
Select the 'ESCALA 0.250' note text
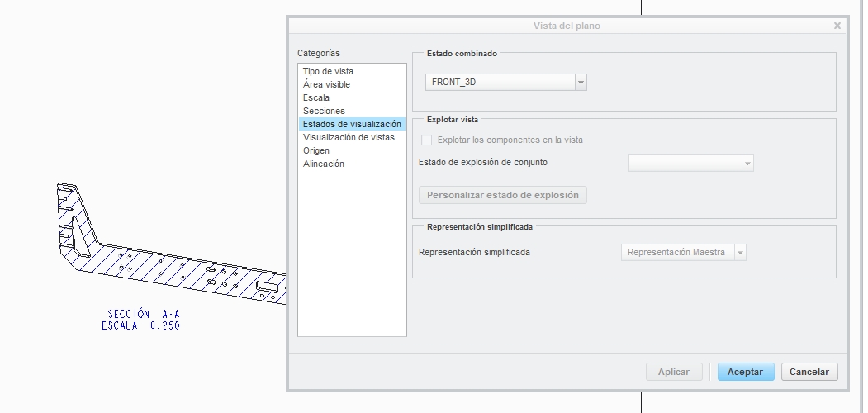tap(141, 325)
